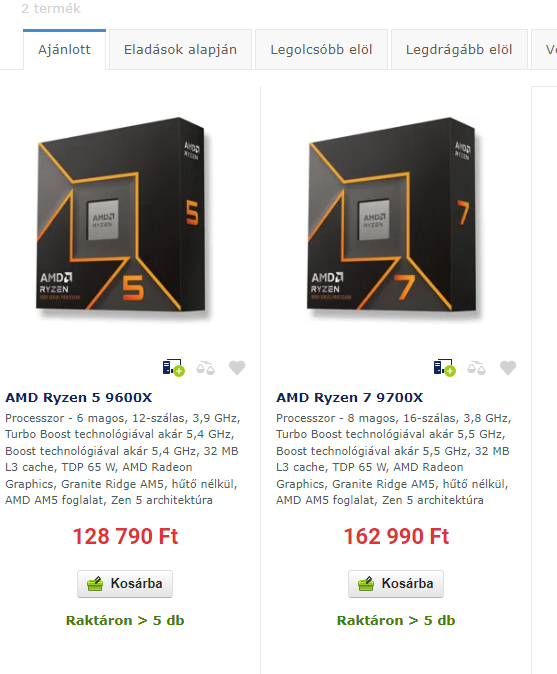This screenshot has height=674, width=557.
Task: Open the partially visible last sorting tab
Action: point(545,49)
